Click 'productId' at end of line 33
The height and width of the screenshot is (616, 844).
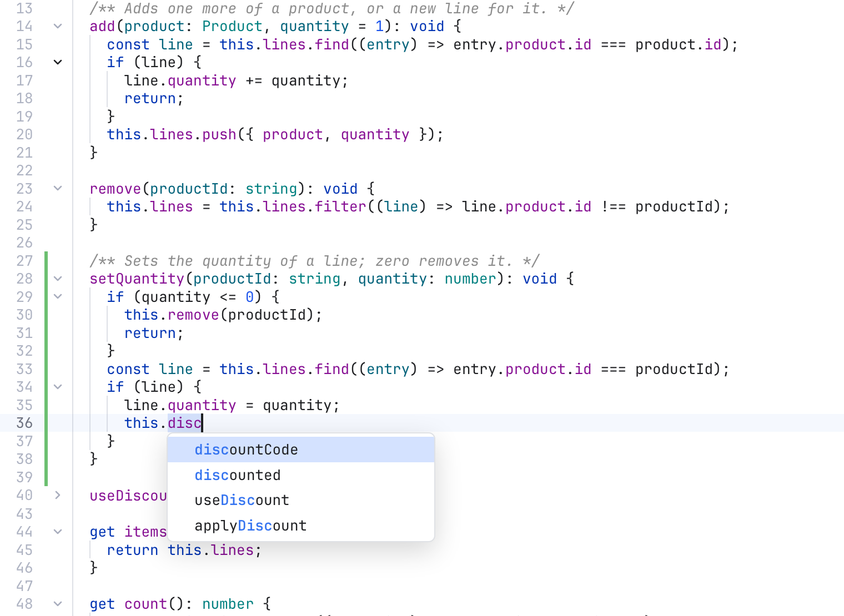coord(674,369)
